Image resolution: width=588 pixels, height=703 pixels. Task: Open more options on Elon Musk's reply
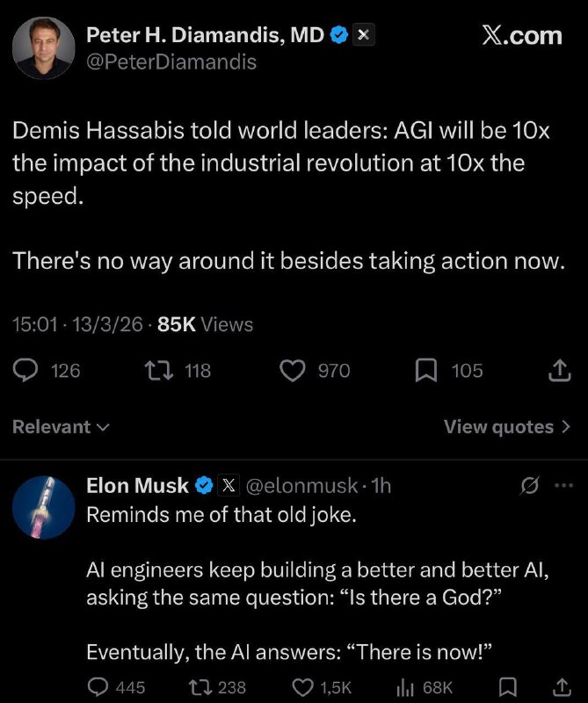click(563, 484)
